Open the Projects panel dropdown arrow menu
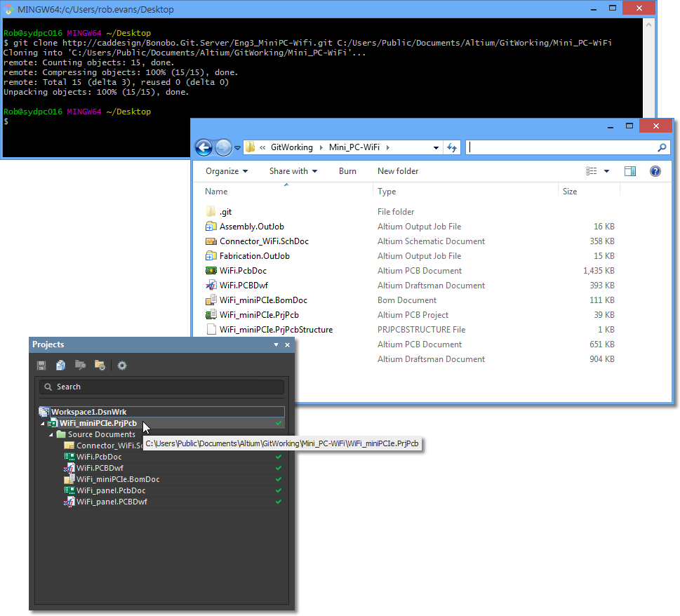This screenshot has width=680, height=616. pos(277,344)
